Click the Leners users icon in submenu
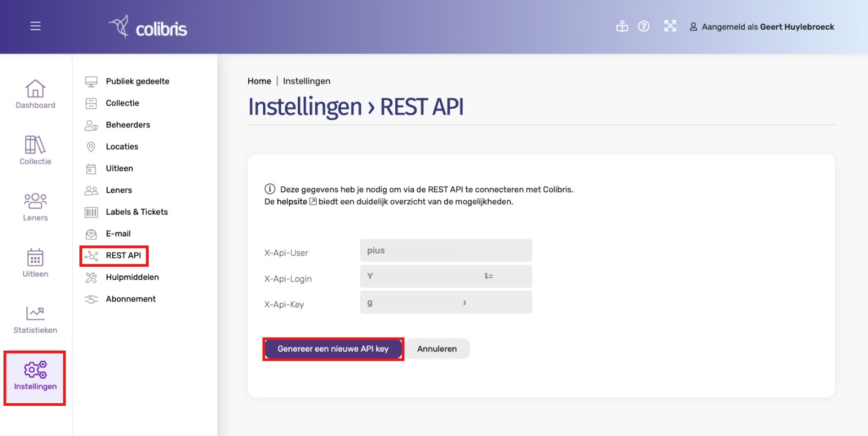 [x=91, y=190]
